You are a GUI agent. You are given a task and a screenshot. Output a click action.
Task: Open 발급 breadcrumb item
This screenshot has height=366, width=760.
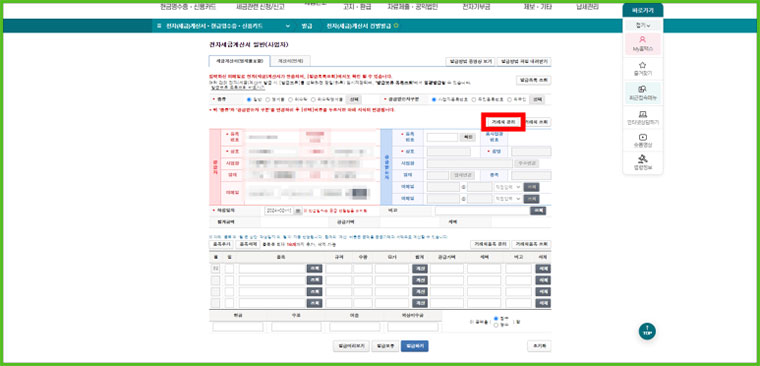click(x=307, y=26)
